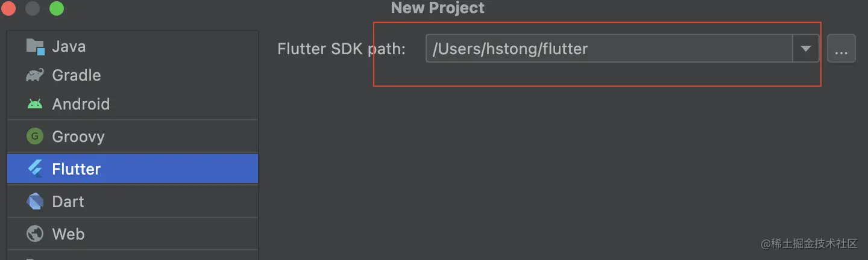
Task: Click inside the Flutter SDK path field
Action: [603, 49]
